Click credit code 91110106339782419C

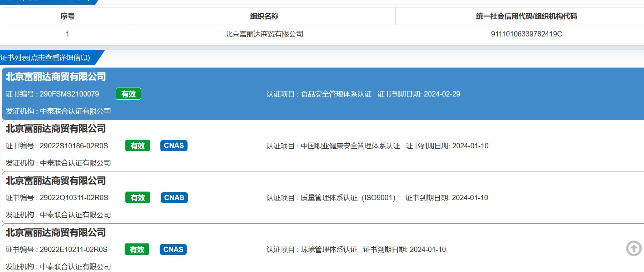526,34
